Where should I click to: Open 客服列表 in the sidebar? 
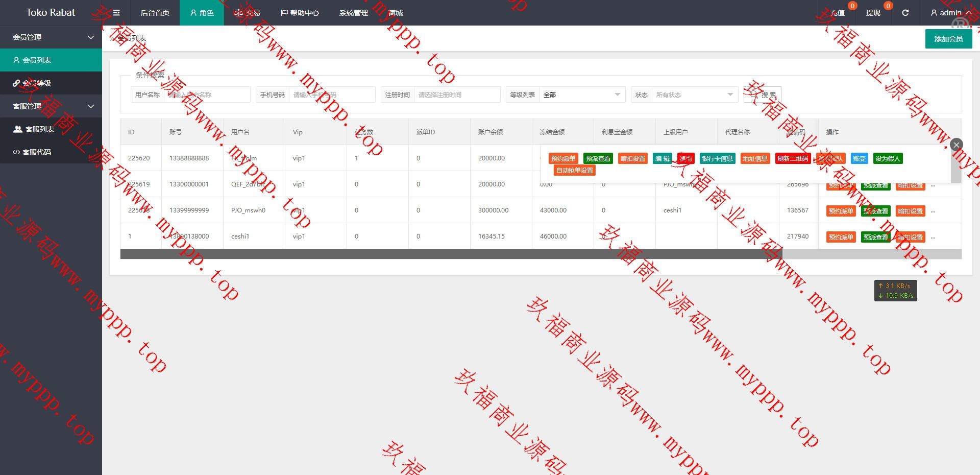[x=39, y=129]
